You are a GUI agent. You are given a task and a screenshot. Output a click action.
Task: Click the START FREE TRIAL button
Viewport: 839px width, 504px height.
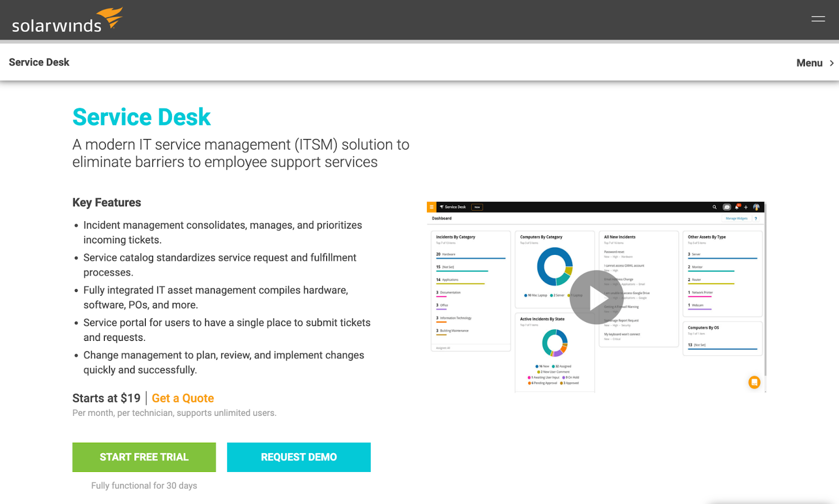coord(144,457)
